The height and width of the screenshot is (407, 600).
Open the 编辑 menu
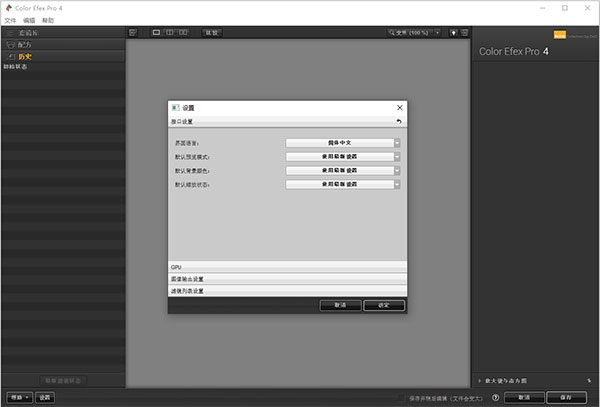29,20
